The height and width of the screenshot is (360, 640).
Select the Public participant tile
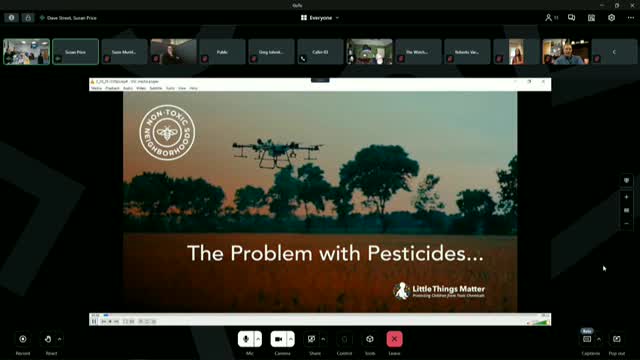pyautogui.click(x=222, y=52)
